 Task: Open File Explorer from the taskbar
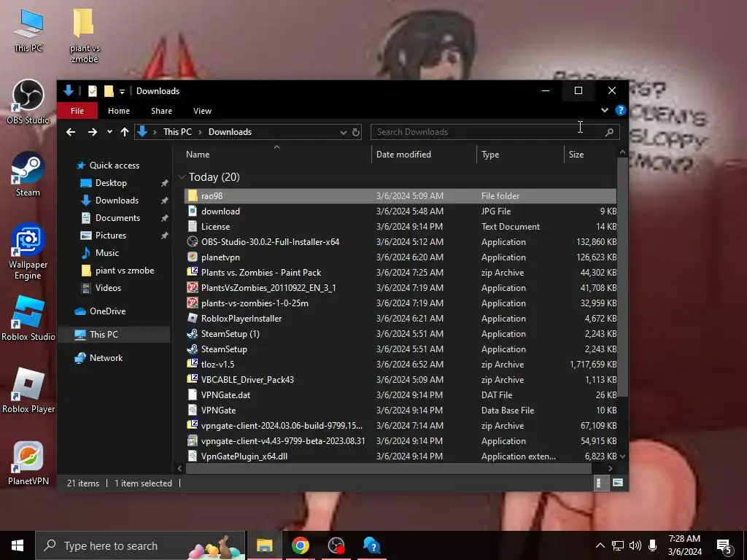coord(264,545)
